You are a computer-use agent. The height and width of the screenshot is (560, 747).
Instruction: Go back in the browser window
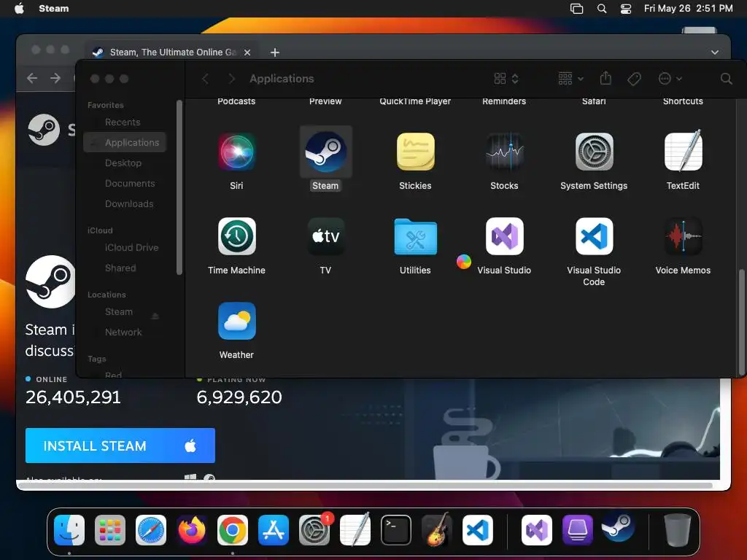(x=32, y=78)
